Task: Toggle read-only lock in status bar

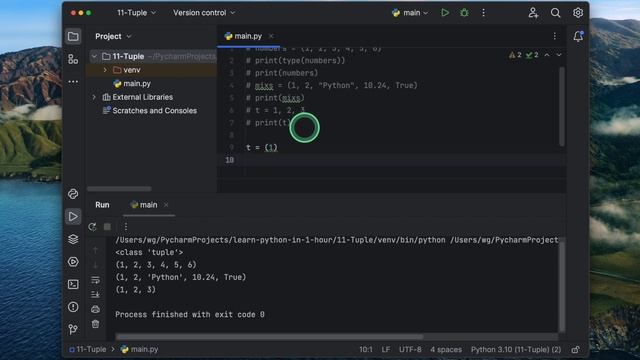Action: coord(576,350)
